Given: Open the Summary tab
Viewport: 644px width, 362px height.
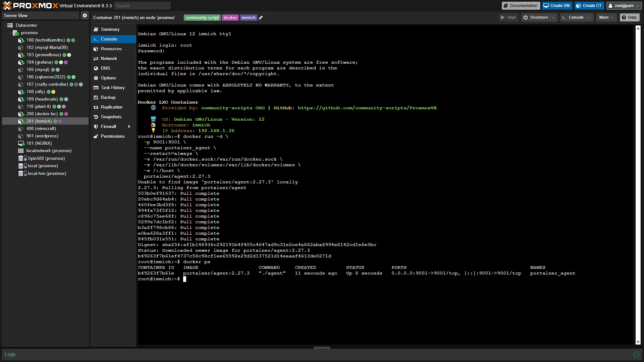Looking at the screenshot, I should coord(113,29).
